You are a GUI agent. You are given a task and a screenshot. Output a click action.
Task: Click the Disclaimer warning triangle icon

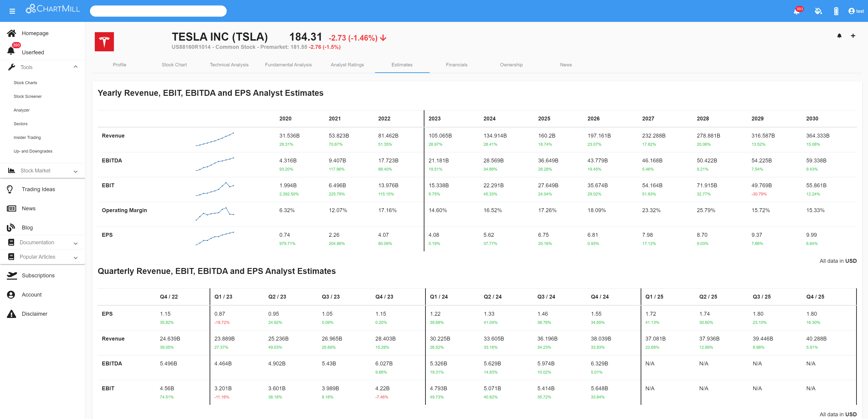coord(11,314)
